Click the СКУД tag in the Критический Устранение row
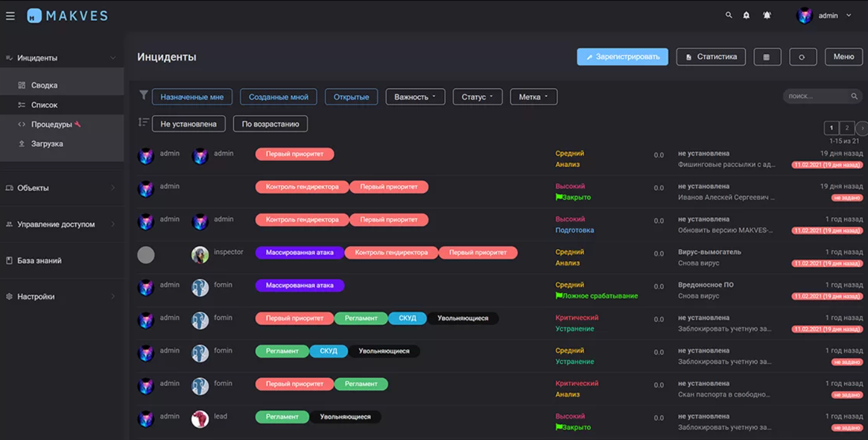This screenshot has height=440, width=868. pos(407,318)
